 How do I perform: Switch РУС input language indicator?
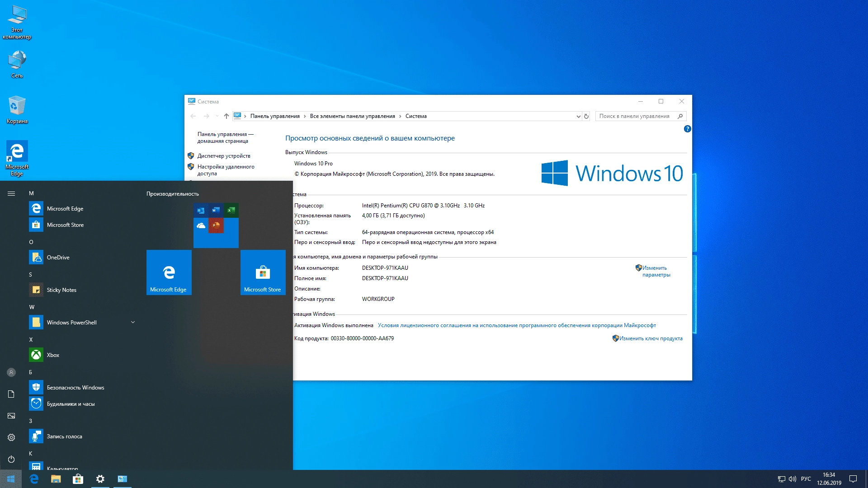(x=806, y=479)
